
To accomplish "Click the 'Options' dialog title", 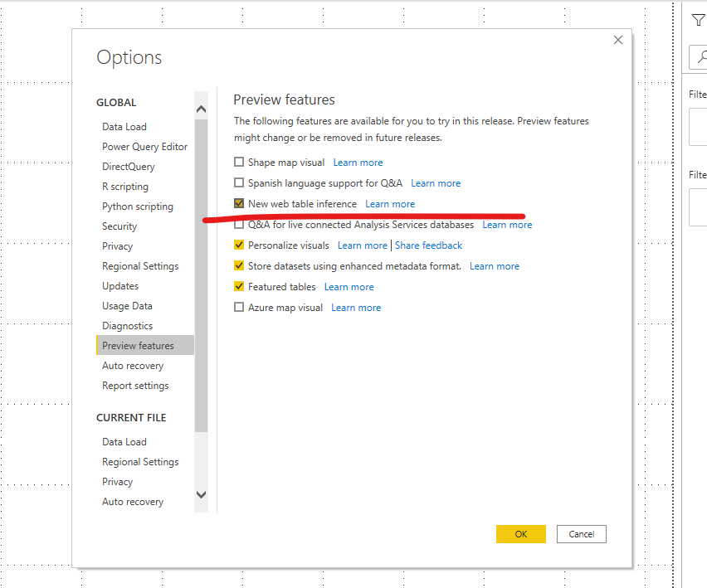I will 129,57.
